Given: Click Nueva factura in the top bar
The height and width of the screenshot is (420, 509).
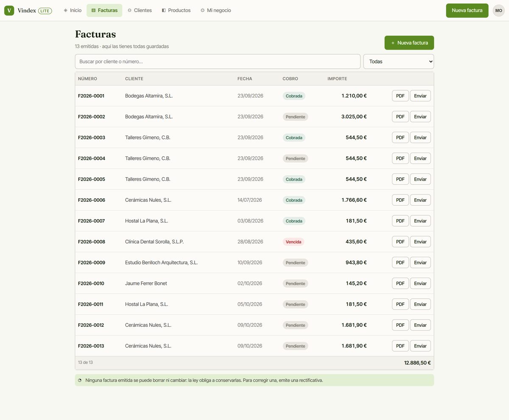Looking at the screenshot, I should [467, 10].
